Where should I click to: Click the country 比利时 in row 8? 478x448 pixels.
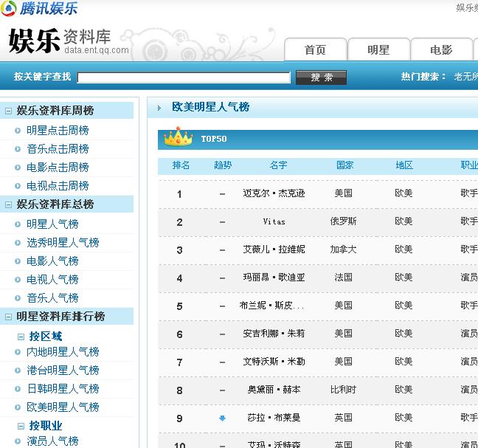click(343, 390)
